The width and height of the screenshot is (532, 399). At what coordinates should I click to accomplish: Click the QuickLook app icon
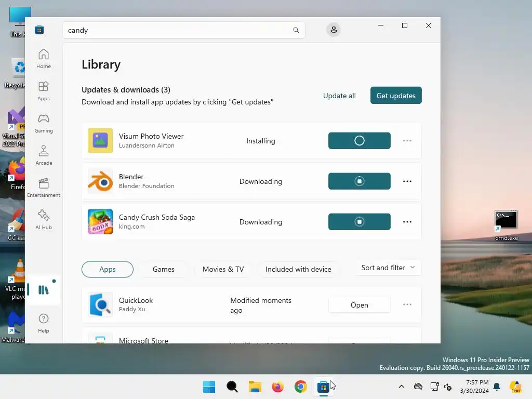coord(100,304)
